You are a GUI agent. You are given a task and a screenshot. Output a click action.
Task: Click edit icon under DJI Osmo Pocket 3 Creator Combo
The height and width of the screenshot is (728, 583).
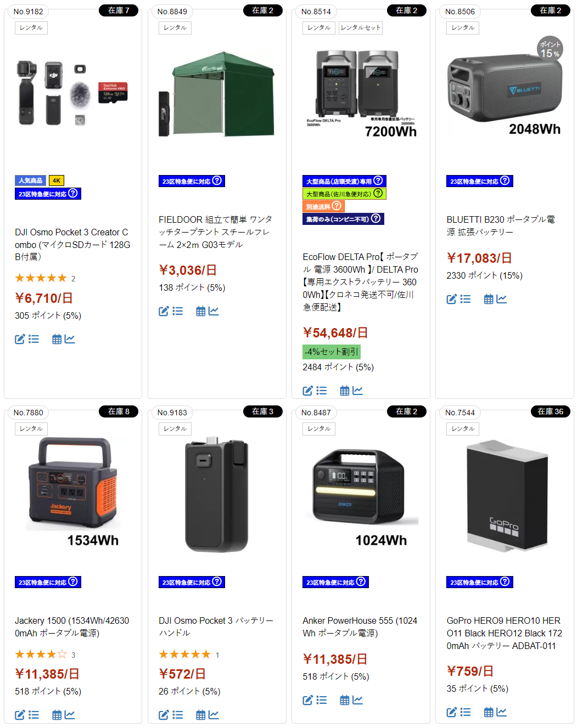tap(20, 340)
